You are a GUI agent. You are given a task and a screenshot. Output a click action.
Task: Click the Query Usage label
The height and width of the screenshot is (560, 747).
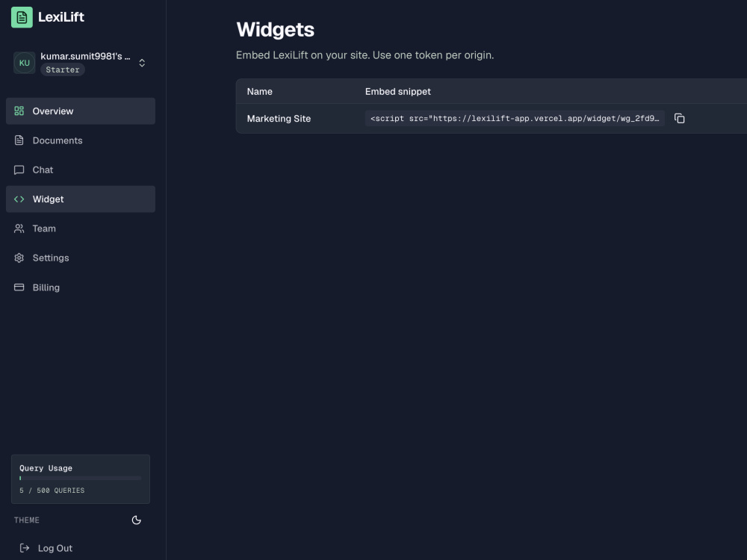tap(46, 468)
